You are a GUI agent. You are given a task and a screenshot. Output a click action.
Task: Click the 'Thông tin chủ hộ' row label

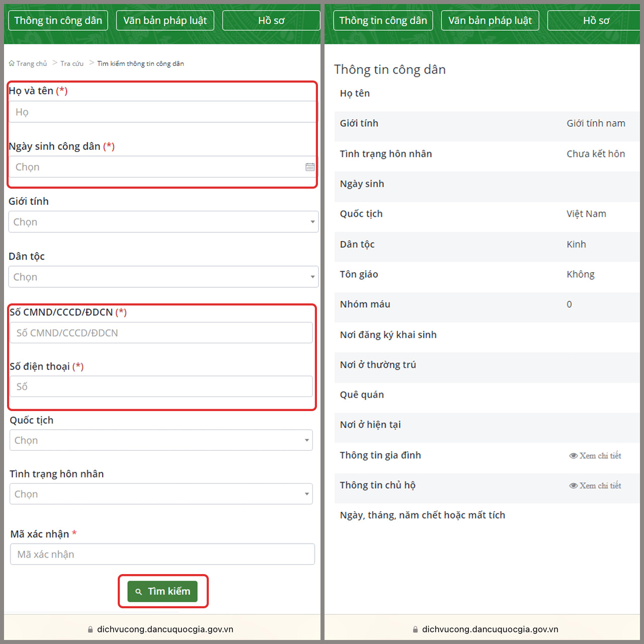(377, 486)
